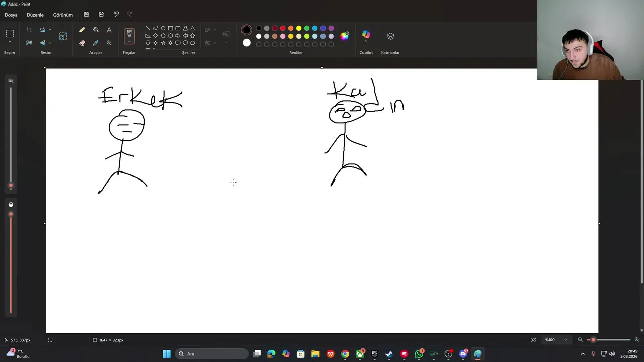Viewport: 644px width, 362px height.
Task: Select the Text tool
Action: coord(109,30)
